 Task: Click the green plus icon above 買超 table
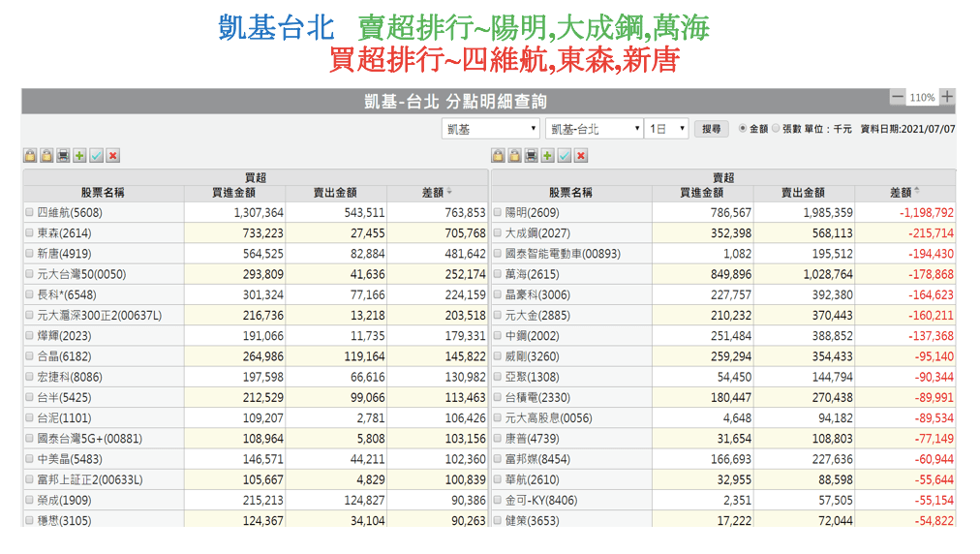click(x=79, y=155)
